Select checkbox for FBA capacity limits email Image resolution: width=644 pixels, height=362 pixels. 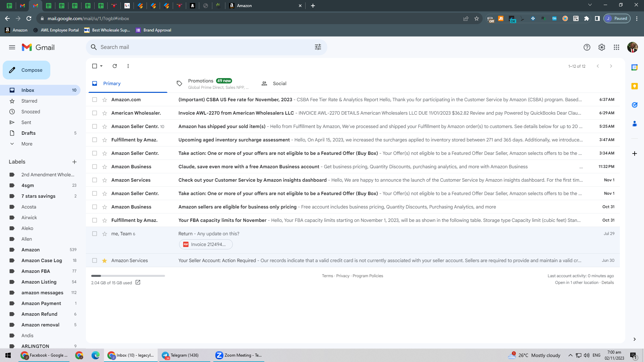coord(95,220)
